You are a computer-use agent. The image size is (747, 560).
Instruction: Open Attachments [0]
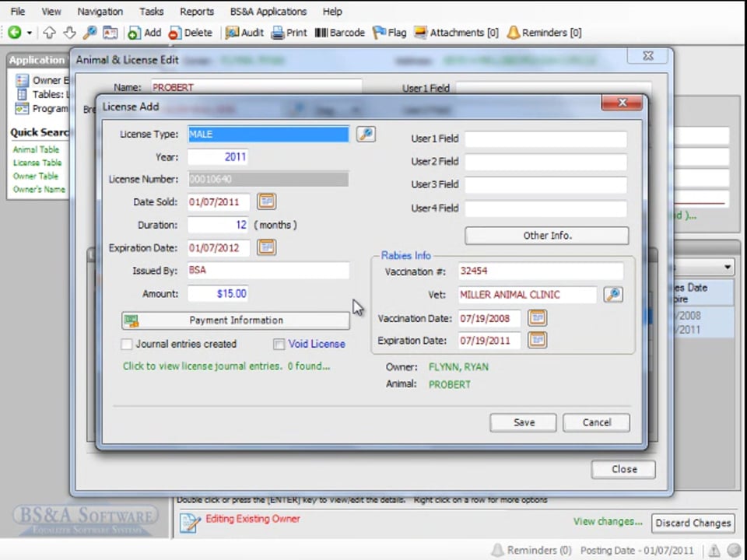point(456,33)
